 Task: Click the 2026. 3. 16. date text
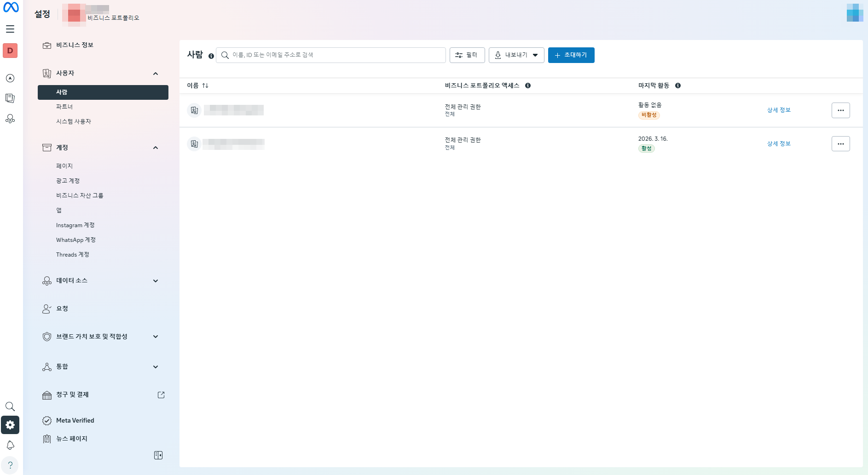click(x=653, y=139)
